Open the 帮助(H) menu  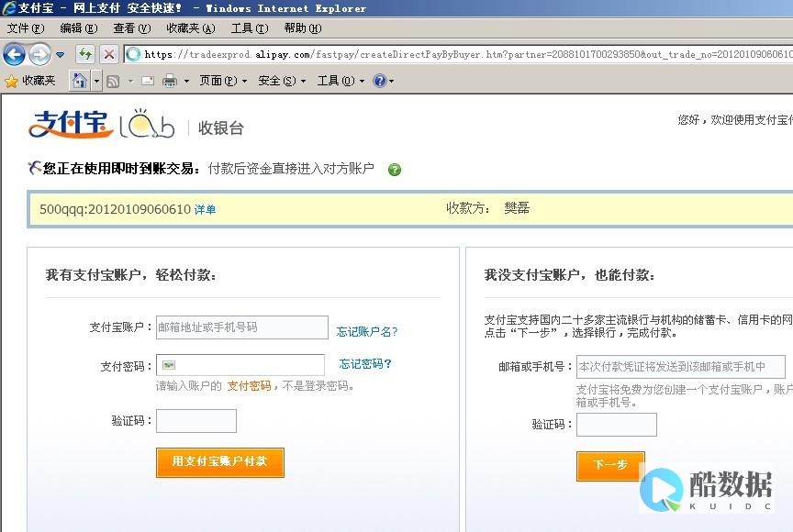[303, 28]
